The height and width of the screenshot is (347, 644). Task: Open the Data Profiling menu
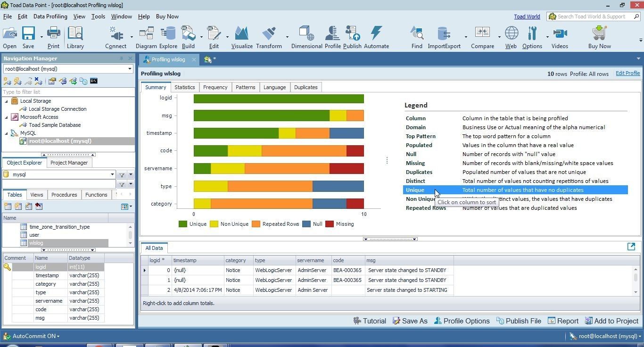[50, 17]
